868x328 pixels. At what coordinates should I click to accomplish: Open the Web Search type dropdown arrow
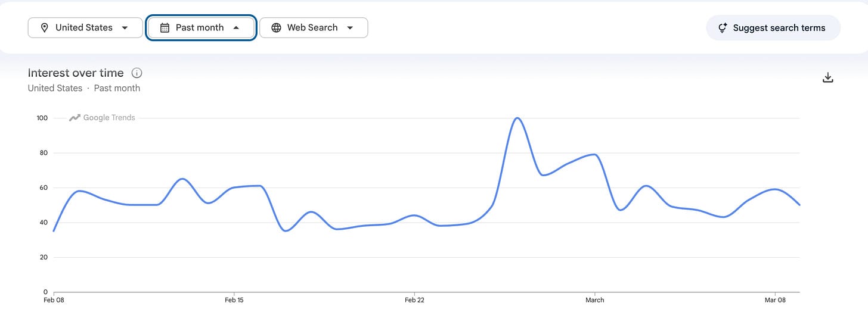pos(350,28)
